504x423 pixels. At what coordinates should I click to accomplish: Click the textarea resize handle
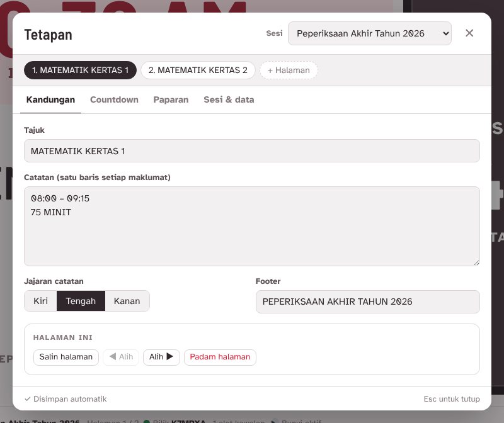tap(476, 262)
